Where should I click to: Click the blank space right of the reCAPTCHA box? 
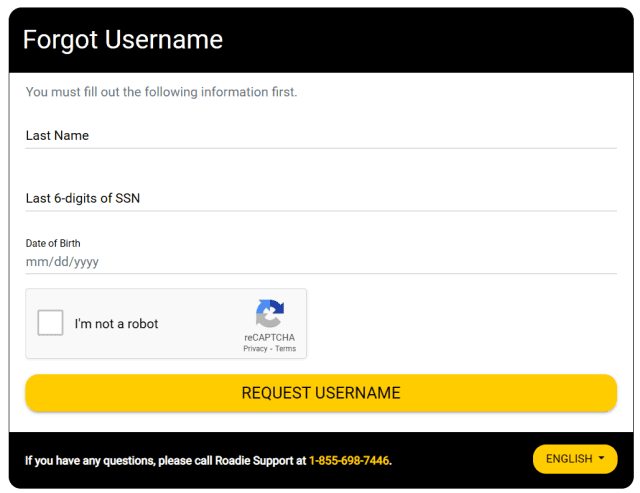(x=461, y=324)
